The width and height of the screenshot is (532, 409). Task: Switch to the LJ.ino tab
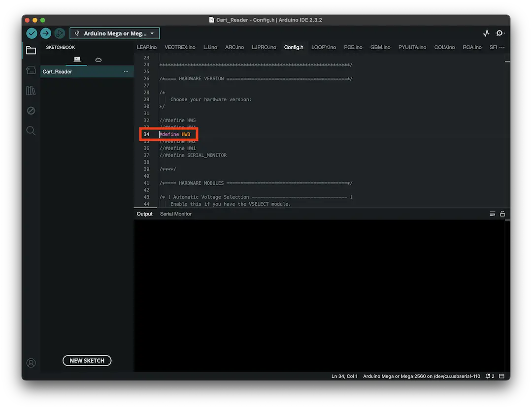pyautogui.click(x=210, y=47)
